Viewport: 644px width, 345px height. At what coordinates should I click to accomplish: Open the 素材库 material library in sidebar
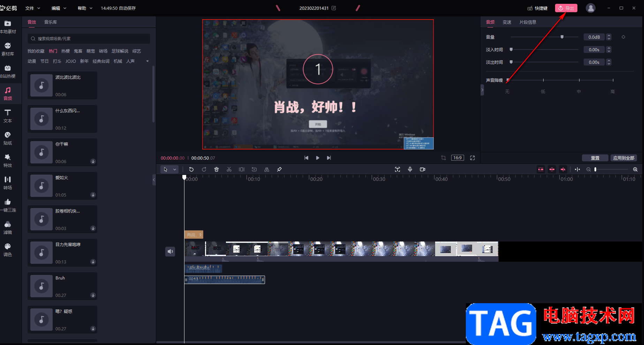(8, 49)
